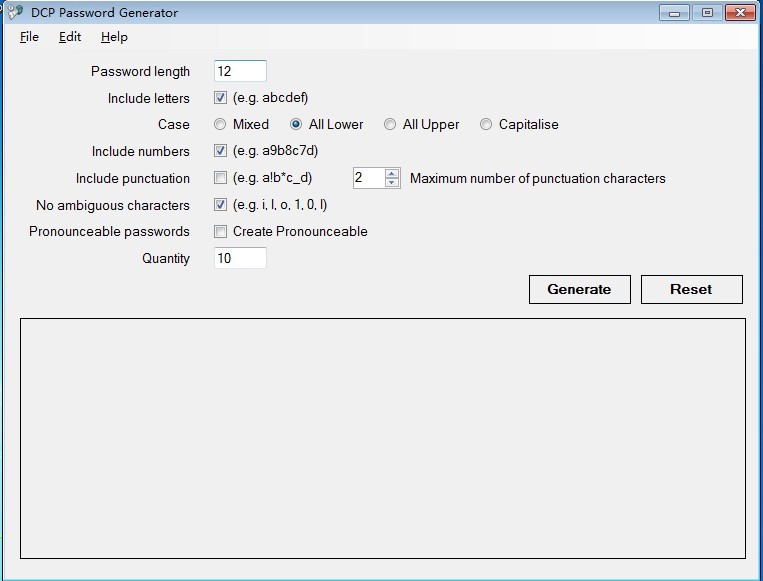
Task: Choose the All Upper case option
Action: [x=390, y=125]
